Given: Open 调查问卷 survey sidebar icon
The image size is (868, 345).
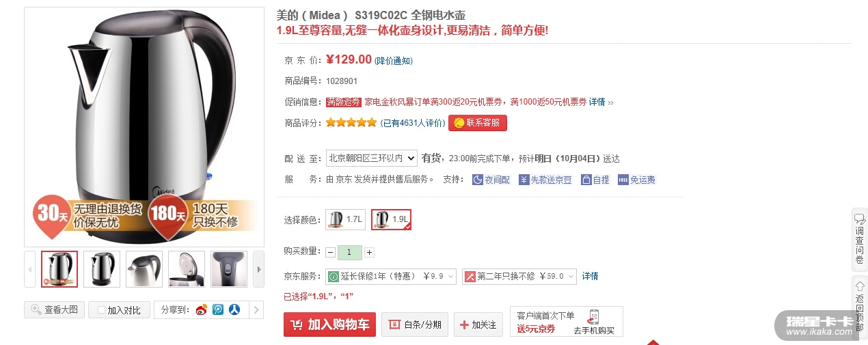Looking at the screenshot, I should 859,237.
